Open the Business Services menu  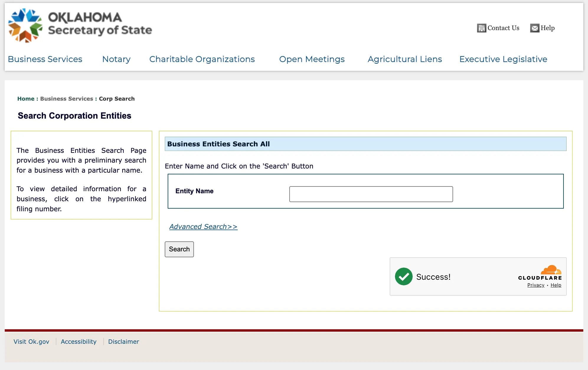point(45,59)
